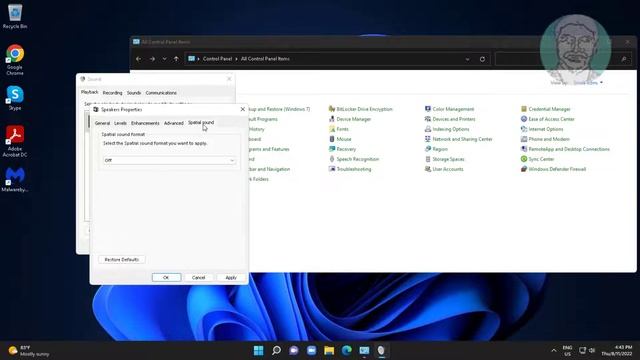Click the Malwarebytes desktop shortcut

15,180
